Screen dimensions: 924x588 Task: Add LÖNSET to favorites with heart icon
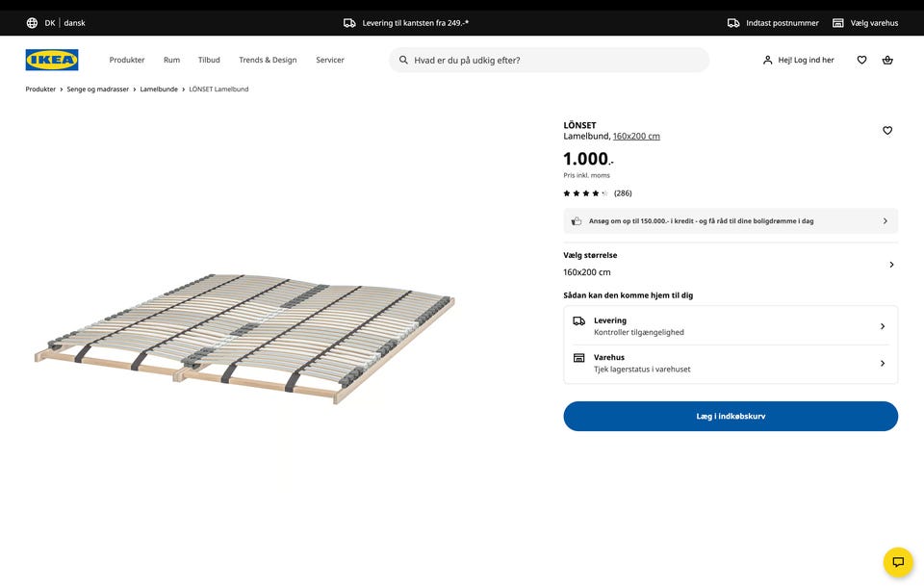(886, 130)
